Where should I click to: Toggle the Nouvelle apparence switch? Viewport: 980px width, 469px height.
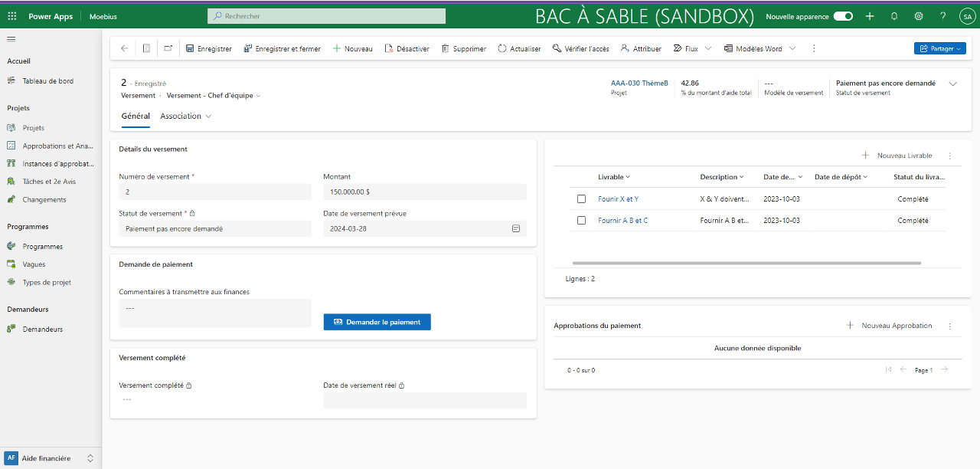pos(843,16)
